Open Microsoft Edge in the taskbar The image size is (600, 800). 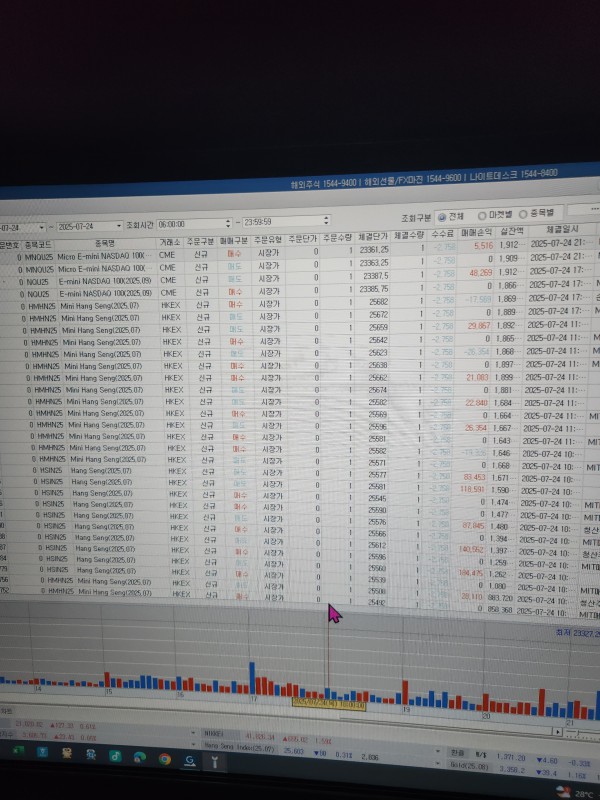[140, 757]
